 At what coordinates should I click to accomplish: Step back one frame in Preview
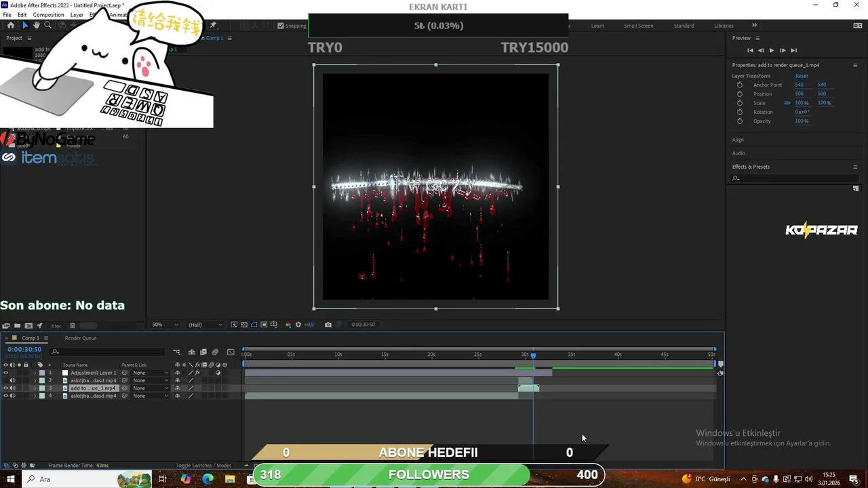[761, 50]
